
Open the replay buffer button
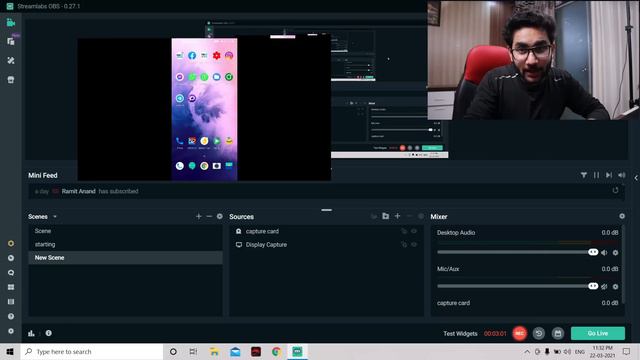(x=538, y=333)
